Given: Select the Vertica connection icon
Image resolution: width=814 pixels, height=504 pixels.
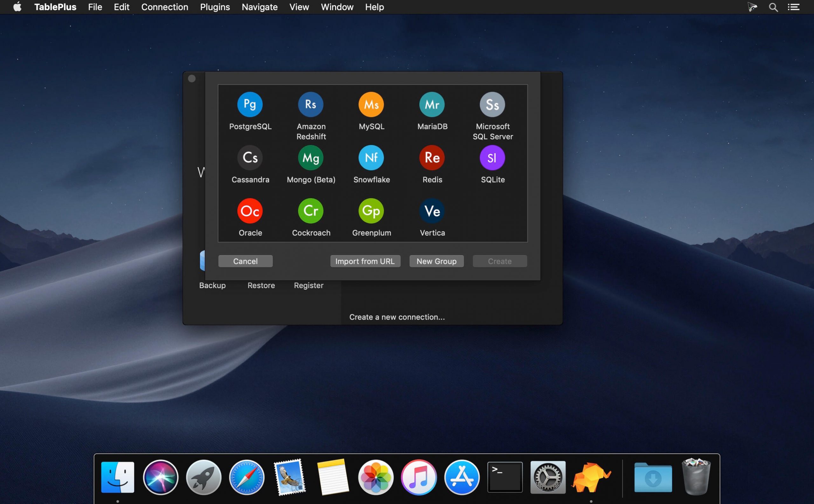Looking at the screenshot, I should coord(432,211).
